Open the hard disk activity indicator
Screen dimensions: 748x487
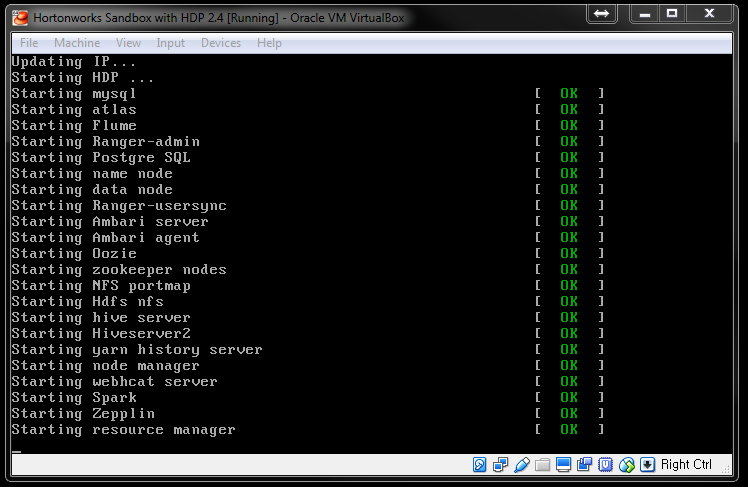point(479,464)
